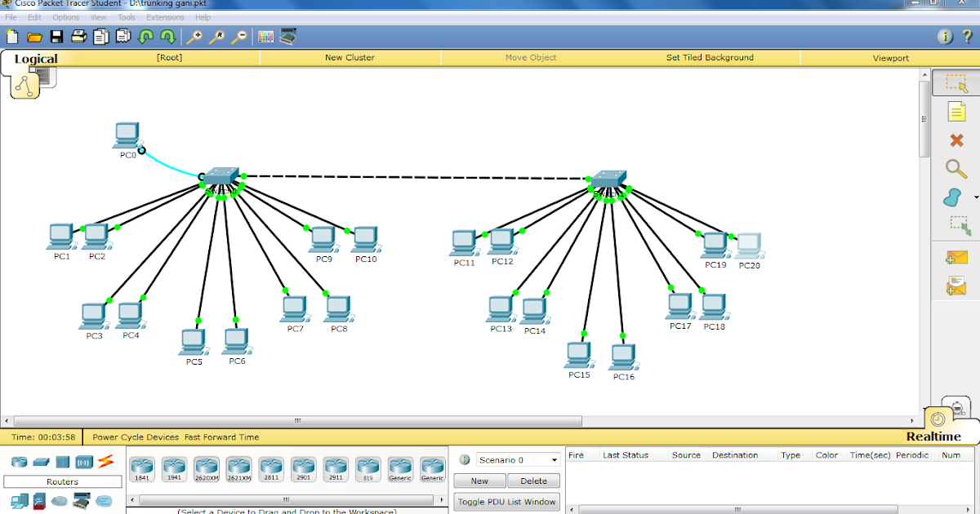Add a simple PDU using the envelope icon
The width and height of the screenshot is (980, 514).
tap(956, 258)
